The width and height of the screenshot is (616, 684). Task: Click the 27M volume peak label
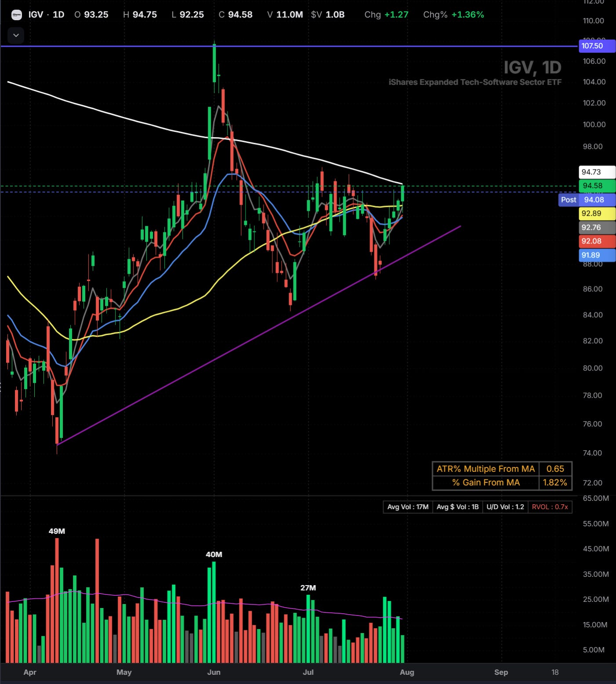308,588
